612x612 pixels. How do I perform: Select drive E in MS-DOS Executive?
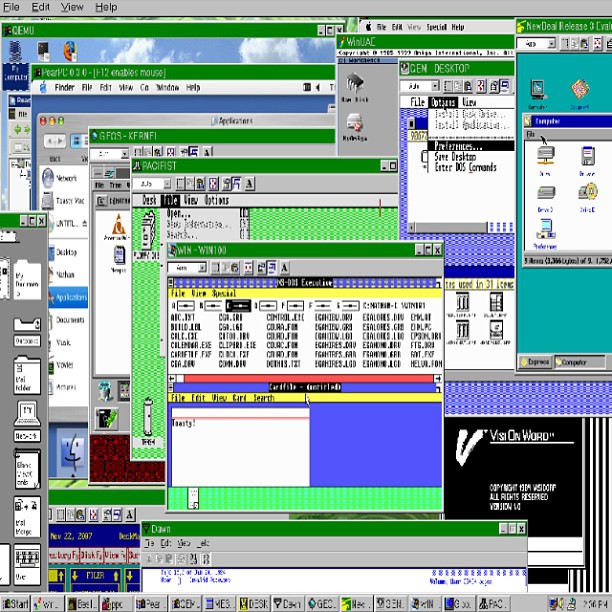[293, 305]
